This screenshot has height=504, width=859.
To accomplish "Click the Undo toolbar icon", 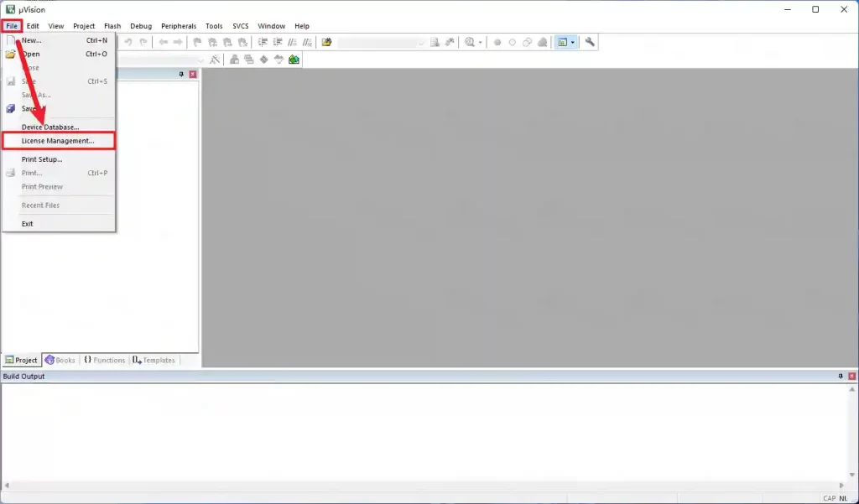I will 128,42.
